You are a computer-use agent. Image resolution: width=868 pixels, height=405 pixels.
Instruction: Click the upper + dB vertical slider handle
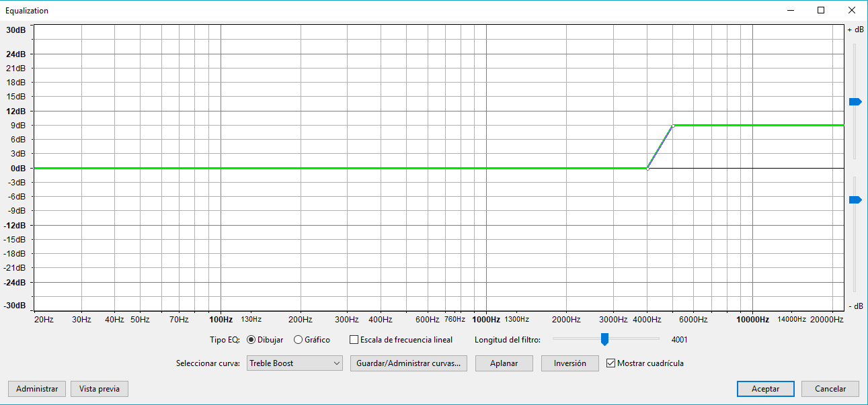[x=855, y=101]
